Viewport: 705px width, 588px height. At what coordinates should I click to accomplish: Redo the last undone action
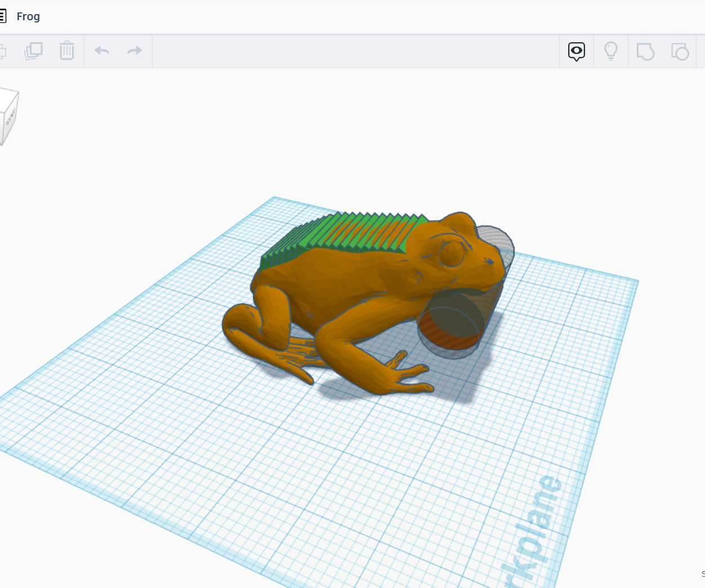(134, 51)
